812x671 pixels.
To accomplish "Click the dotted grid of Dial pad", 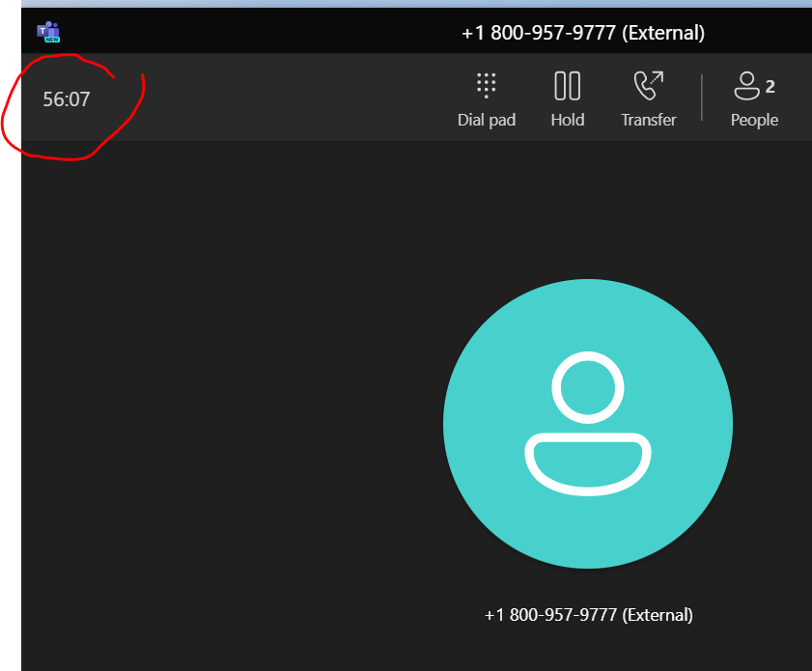I will click(487, 86).
